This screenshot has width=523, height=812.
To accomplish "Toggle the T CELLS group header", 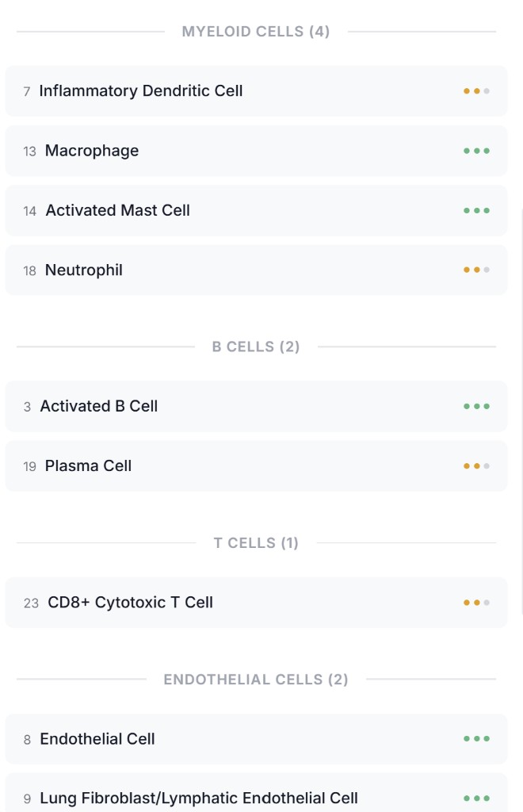I will click(x=255, y=542).
